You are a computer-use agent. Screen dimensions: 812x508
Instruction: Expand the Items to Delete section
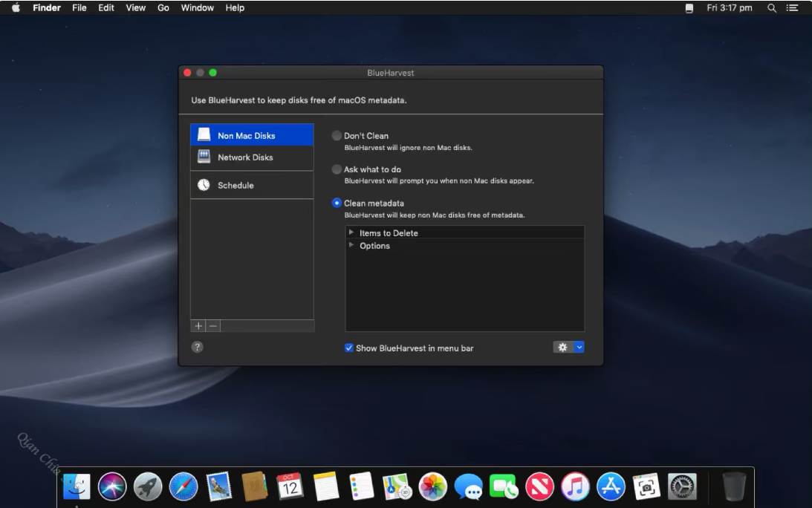(351, 232)
